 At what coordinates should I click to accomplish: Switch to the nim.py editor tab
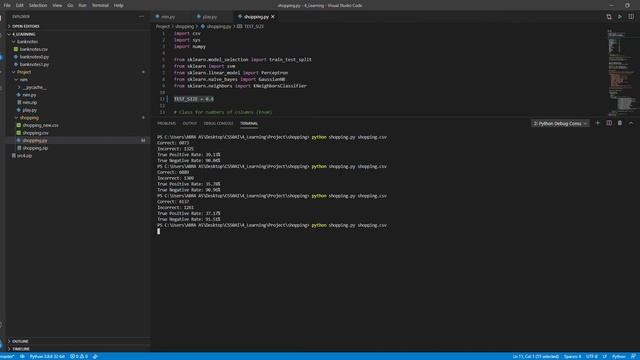point(168,17)
